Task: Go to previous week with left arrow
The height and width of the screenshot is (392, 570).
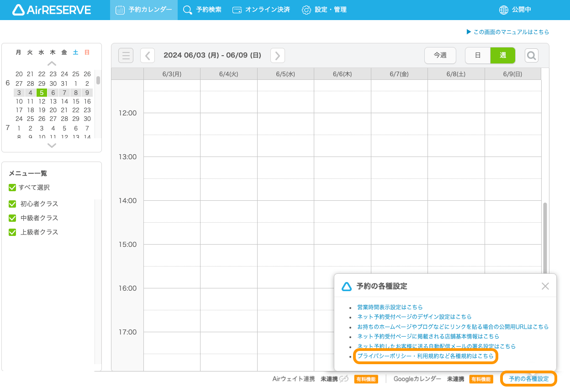Action: [x=148, y=55]
